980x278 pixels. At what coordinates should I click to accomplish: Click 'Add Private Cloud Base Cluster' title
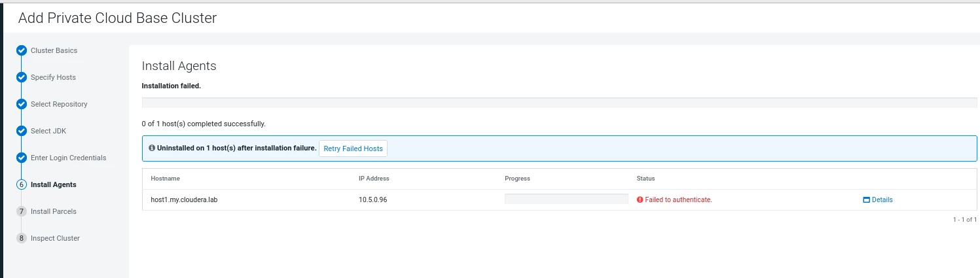pos(117,18)
